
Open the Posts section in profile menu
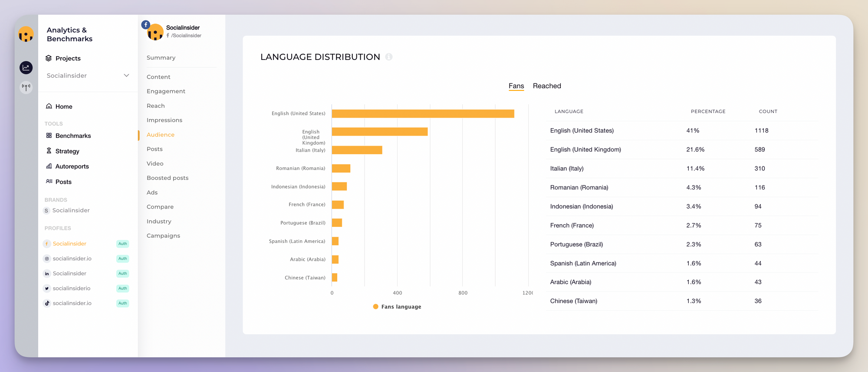(155, 149)
